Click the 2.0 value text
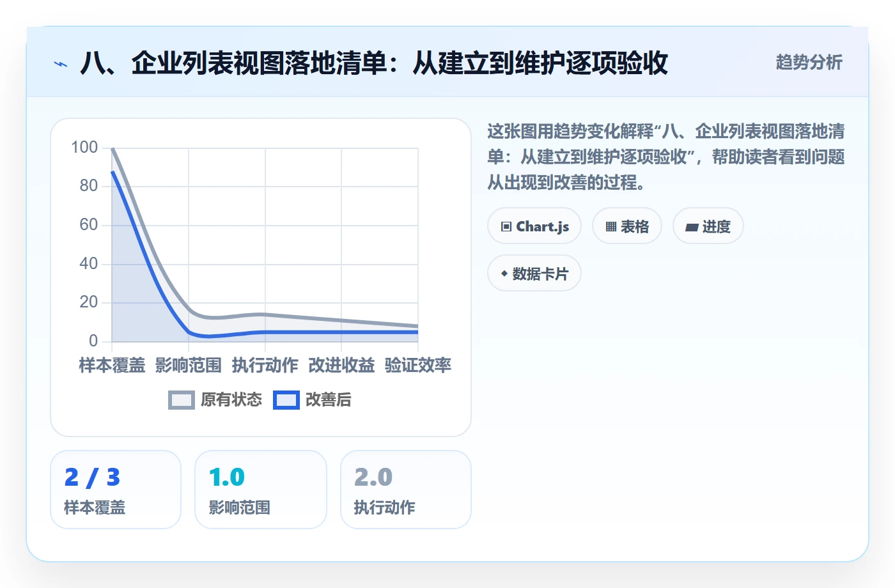The height and width of the screenshot is (588, 895). [373, 477]
